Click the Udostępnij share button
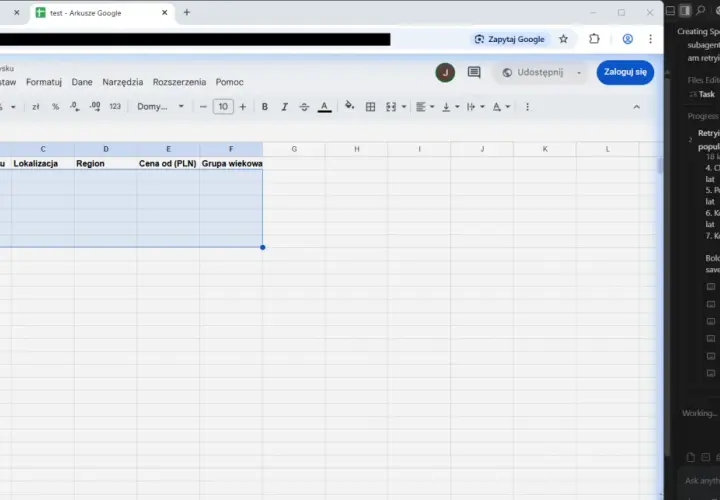 [x=533, y=73]
